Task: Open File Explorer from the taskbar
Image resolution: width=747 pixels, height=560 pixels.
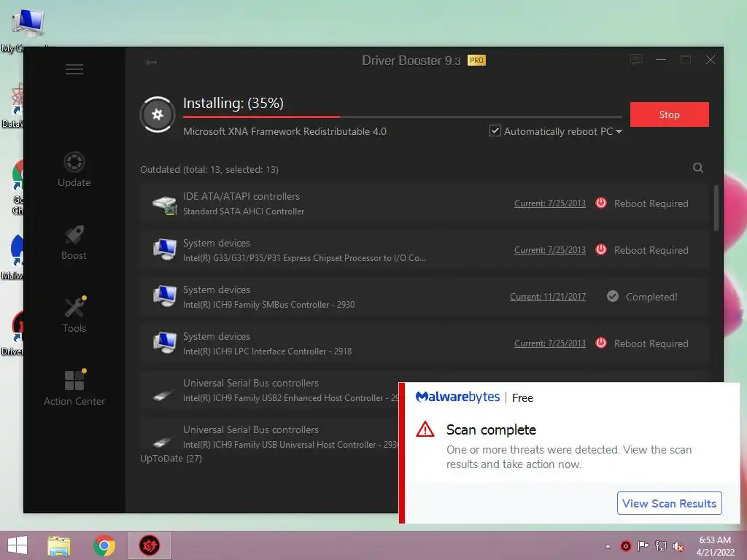Action: (59, 545)
